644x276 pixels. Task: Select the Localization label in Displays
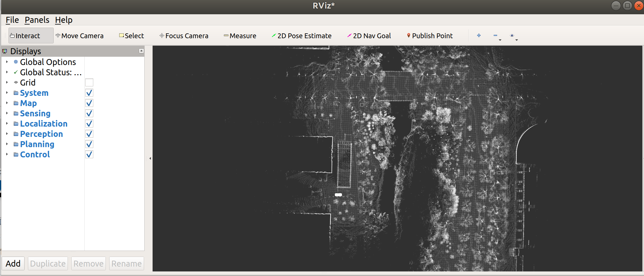click(44, 124)
